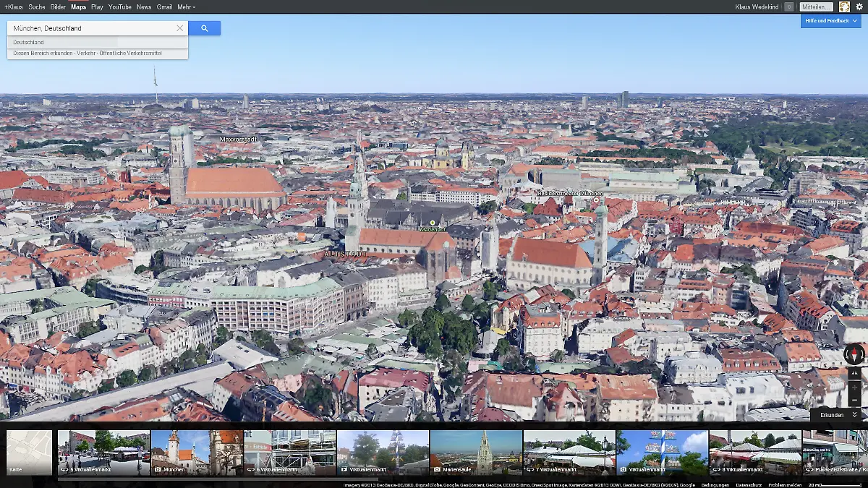Open the Hilfe und Feedback dropdown

[830, 21]
